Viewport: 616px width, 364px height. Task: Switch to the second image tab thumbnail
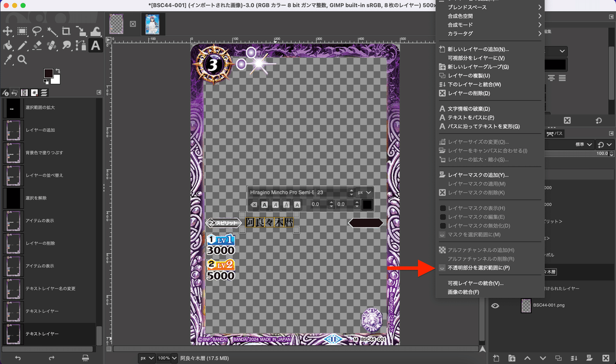153,24
